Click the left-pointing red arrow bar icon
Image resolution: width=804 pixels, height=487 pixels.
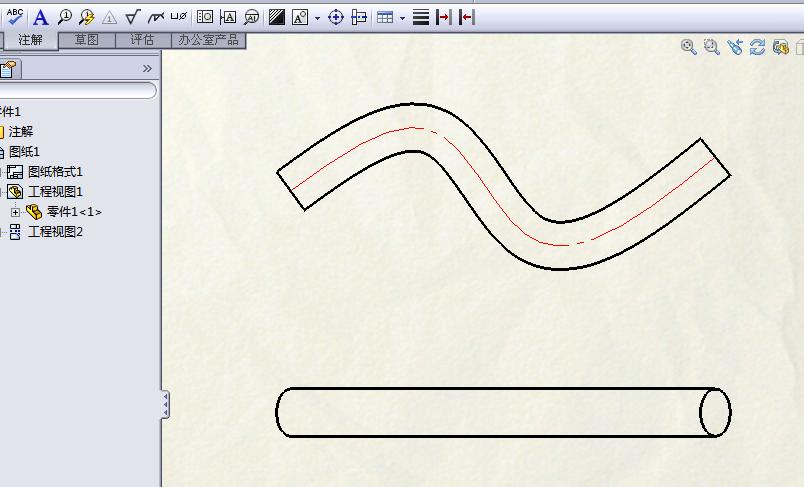pyautogui.click(x=466, y=17)
